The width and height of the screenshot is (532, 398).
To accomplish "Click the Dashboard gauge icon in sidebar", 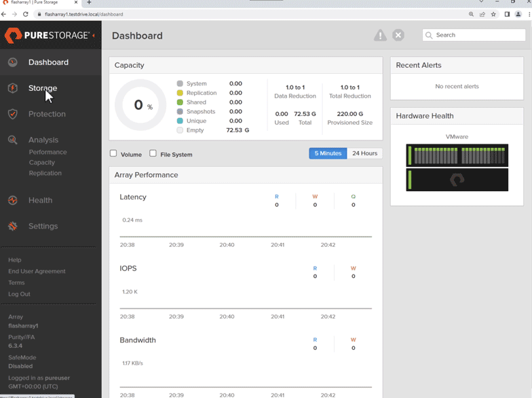I will [13, 62].
